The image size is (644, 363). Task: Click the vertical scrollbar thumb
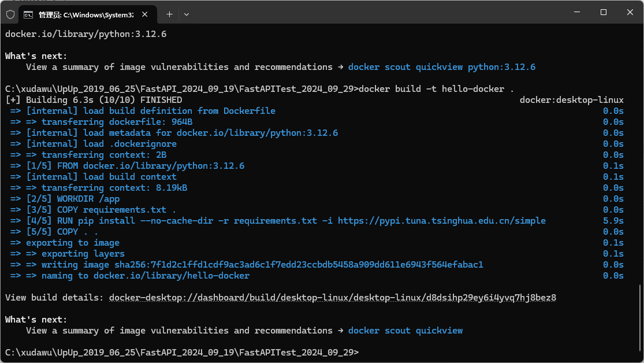click(x=640, y=317)
